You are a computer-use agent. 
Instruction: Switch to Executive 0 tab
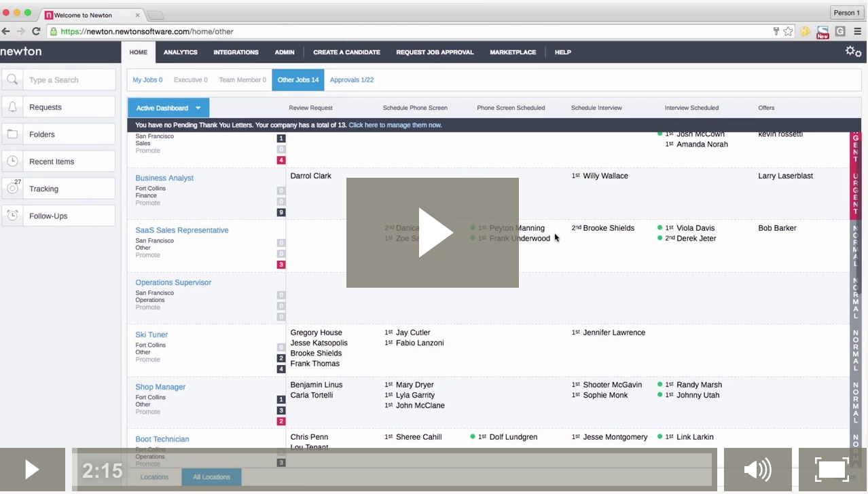click(191, 80)
